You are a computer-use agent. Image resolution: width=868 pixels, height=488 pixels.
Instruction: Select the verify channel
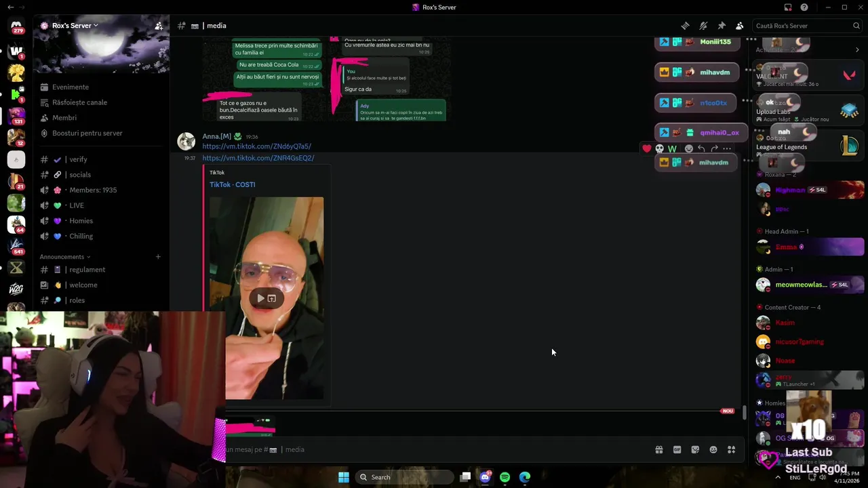[x=102, y=159]
